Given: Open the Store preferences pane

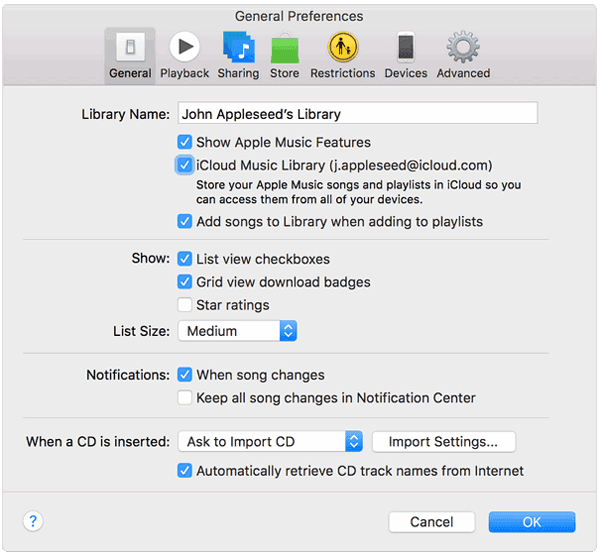Looking at the screenshot, I should click(x=285, y=56).
